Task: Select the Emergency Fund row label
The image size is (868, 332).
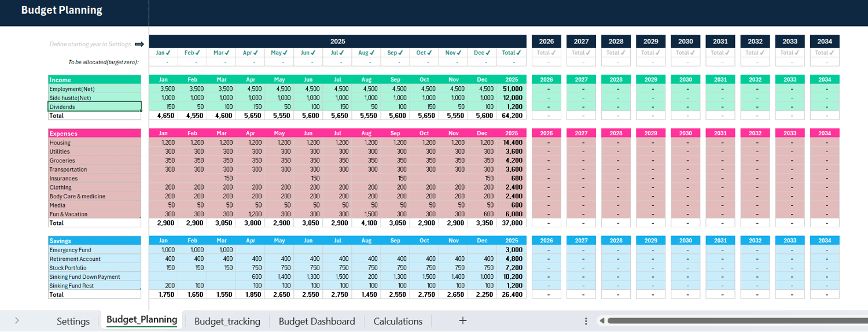Action: [95, 250]
